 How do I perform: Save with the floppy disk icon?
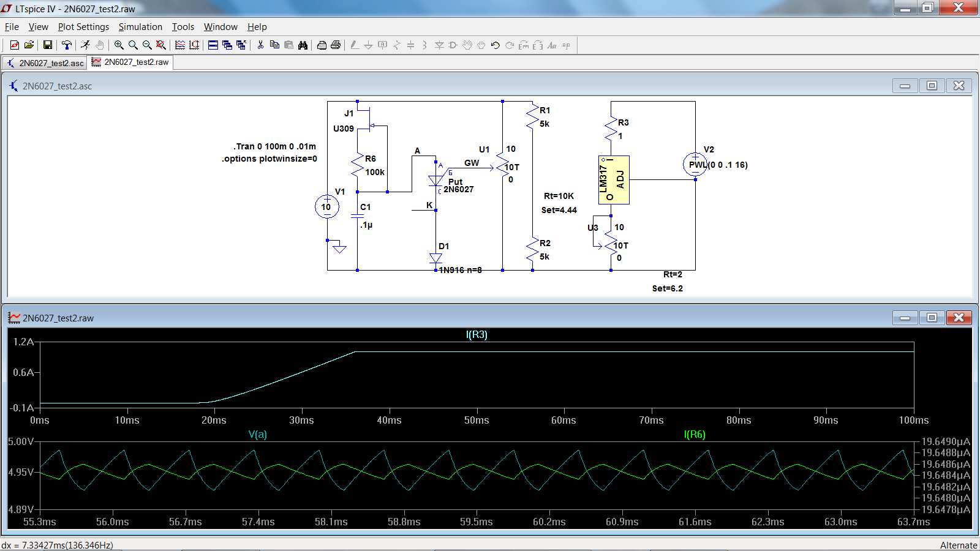click(48, 45)
